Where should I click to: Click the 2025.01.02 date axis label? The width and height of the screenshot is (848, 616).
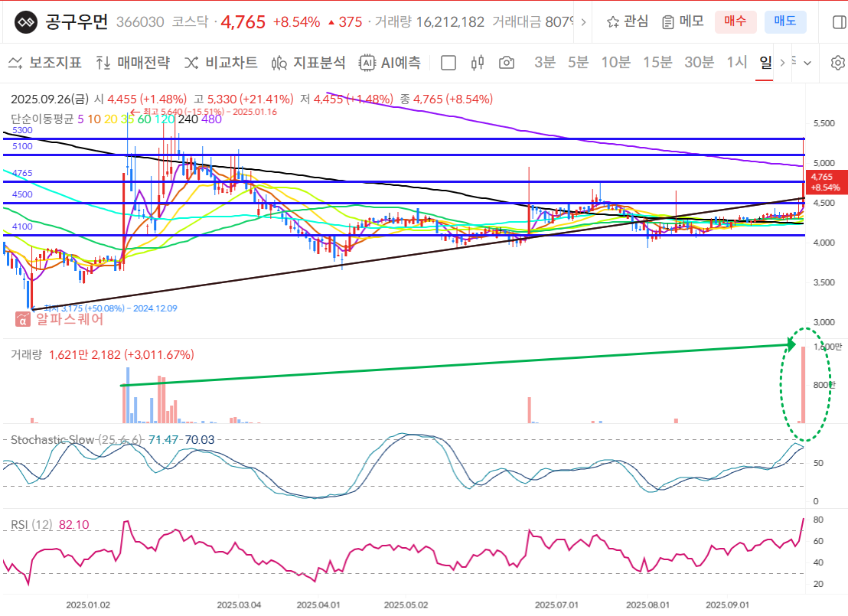click(88, 605)
